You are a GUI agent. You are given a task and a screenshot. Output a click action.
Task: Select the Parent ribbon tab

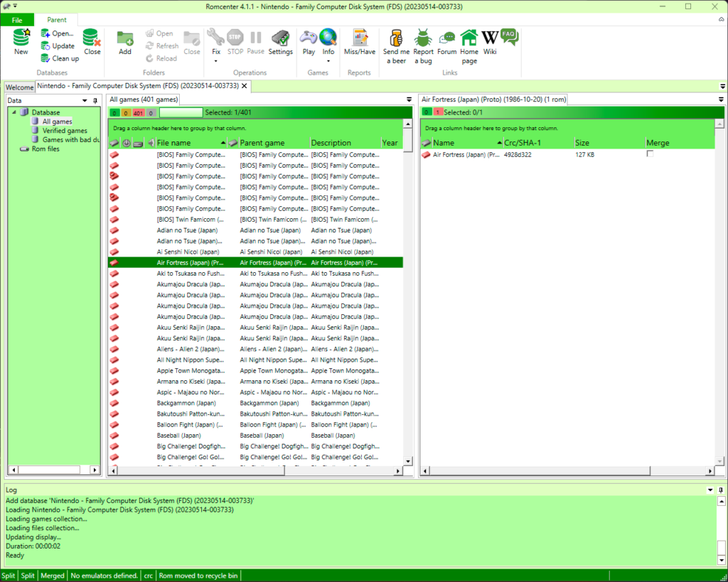pos(57,20)
